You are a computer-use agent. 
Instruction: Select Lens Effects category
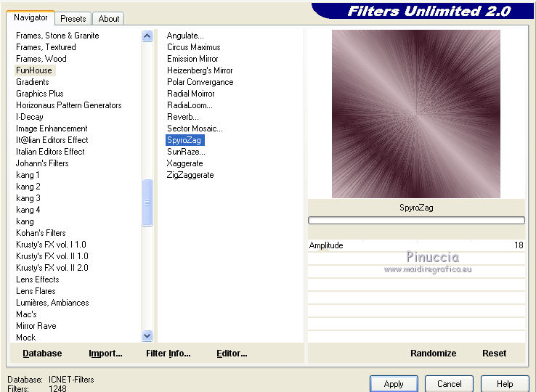click(38, 279)
